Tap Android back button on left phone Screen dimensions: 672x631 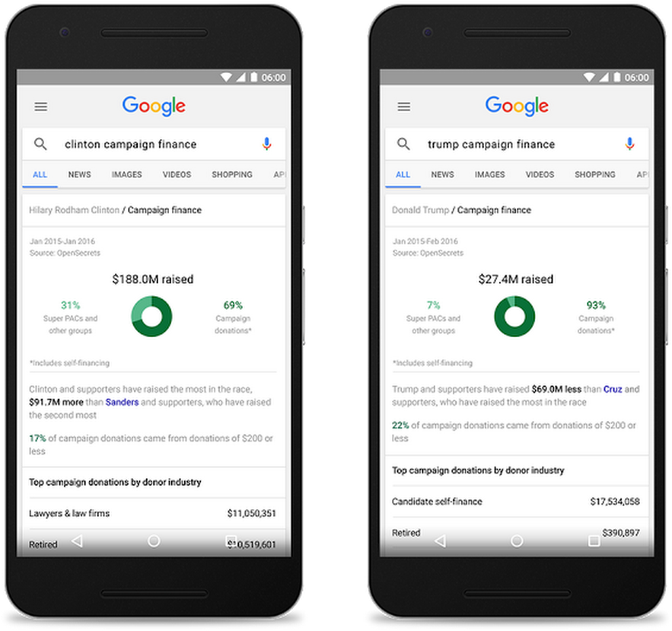77,541
